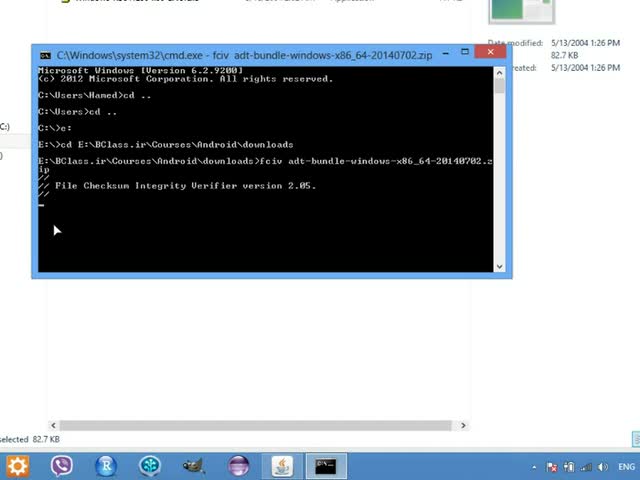This screenshot has height=480, width=640.
Task: Launch GIMP from the taskbar
Action: point(193,466)
